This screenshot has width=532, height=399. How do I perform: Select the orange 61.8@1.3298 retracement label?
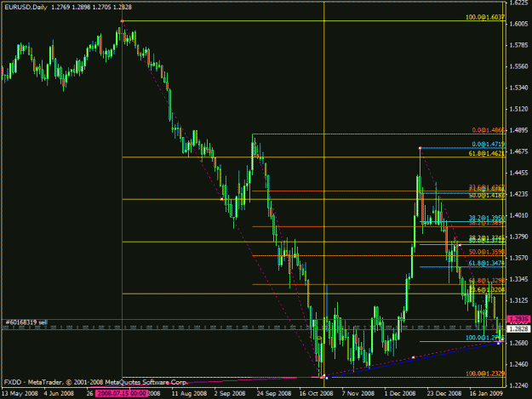click(x=487, y=281)
